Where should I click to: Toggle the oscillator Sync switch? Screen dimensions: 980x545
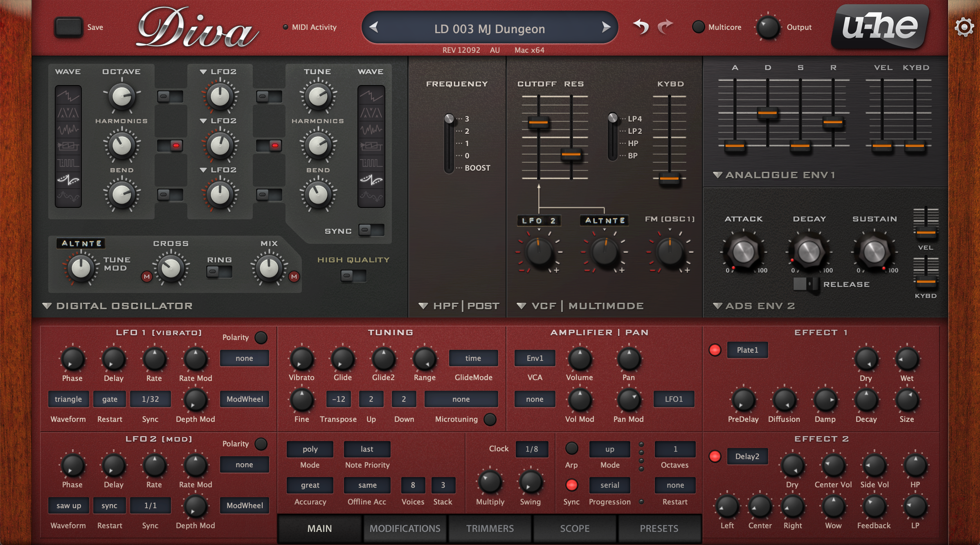[x=371, y=230]
